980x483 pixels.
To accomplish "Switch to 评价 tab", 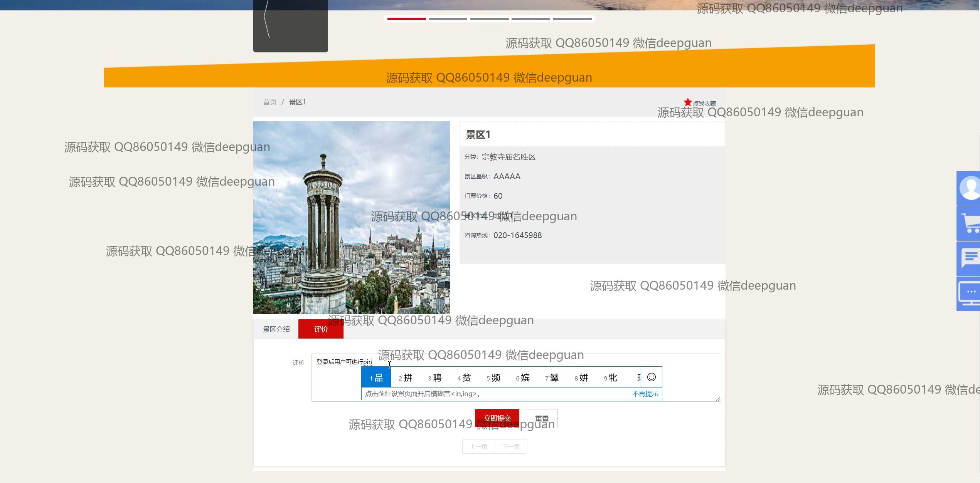I will pyautogui.click(x=320, y=329).
